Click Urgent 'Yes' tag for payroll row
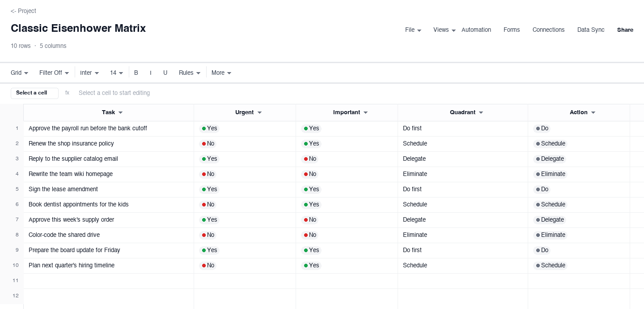The width and height of the screenshot is (644, 309). (x=209, y=129)
